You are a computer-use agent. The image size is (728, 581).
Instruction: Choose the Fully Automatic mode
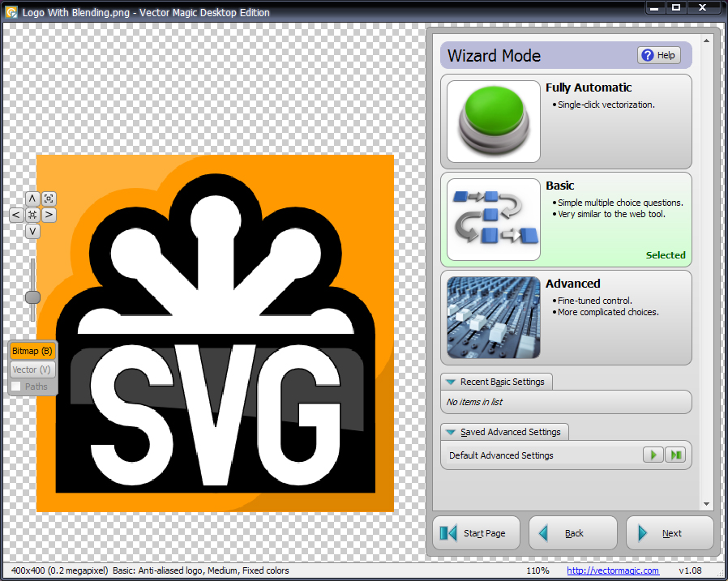pos(566,122)
